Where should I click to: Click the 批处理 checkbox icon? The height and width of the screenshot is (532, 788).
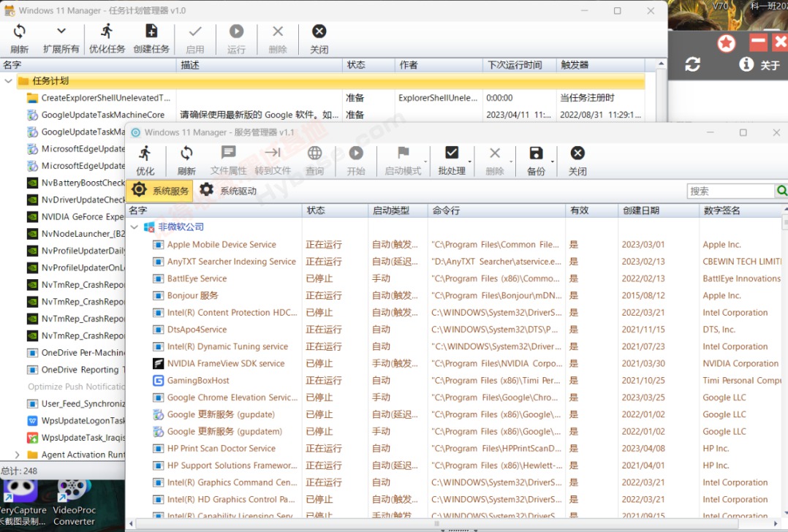[452, 152]
